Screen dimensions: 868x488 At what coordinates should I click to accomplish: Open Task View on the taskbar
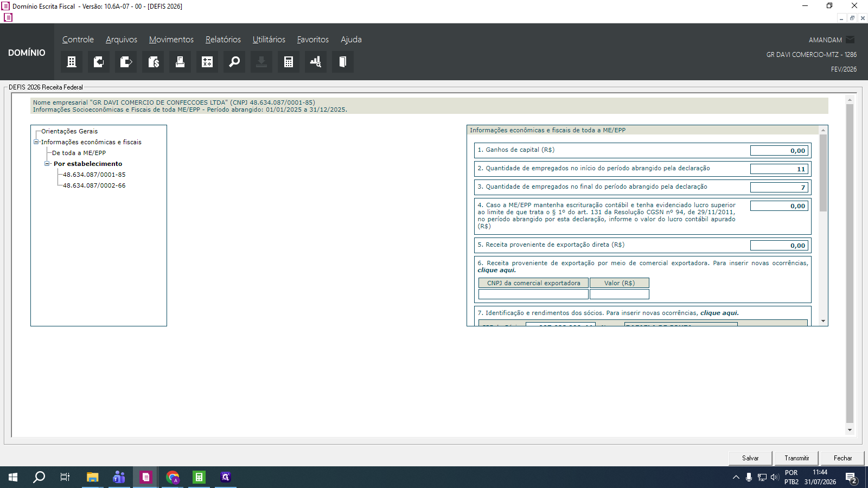65,477
